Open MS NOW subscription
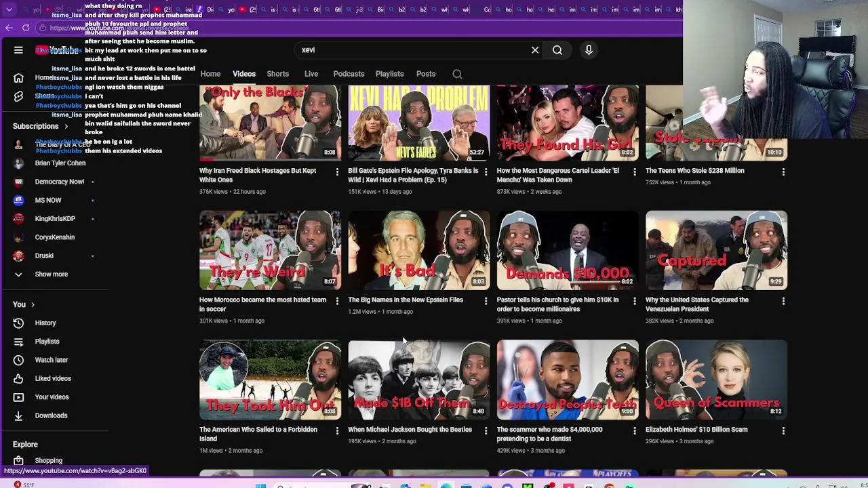Viewport: 868px width, 488px height. (47, 201)
